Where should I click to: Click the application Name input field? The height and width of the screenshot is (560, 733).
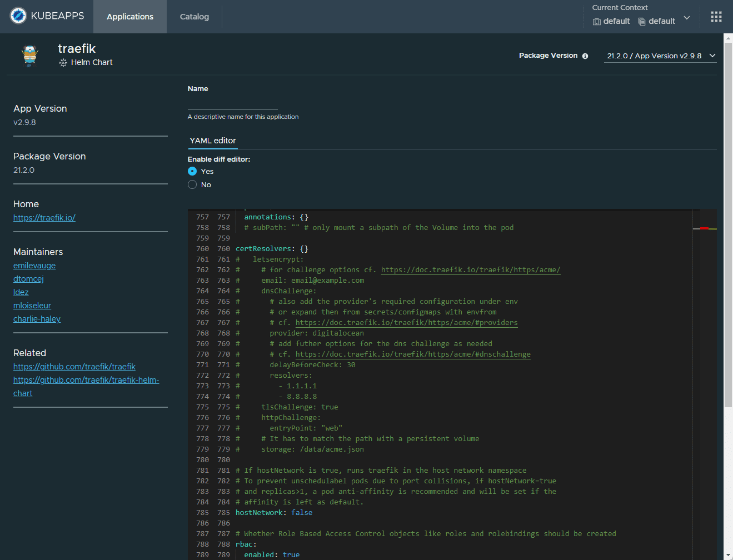tap(232, 103)
